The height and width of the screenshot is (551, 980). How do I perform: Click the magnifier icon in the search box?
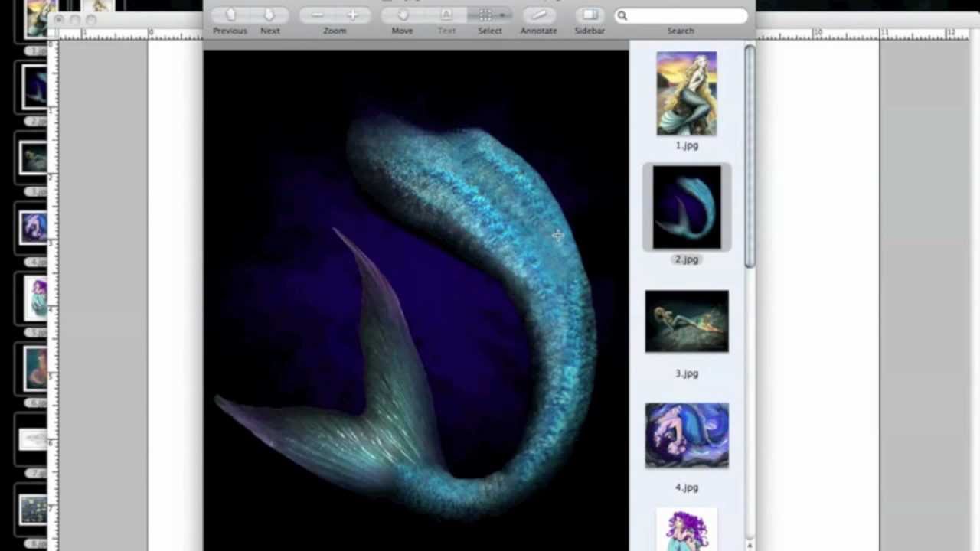(622, 15)
